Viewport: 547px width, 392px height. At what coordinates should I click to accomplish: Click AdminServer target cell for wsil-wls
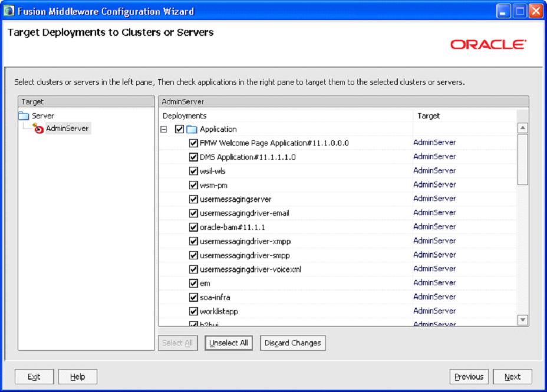tap(434, 170)
